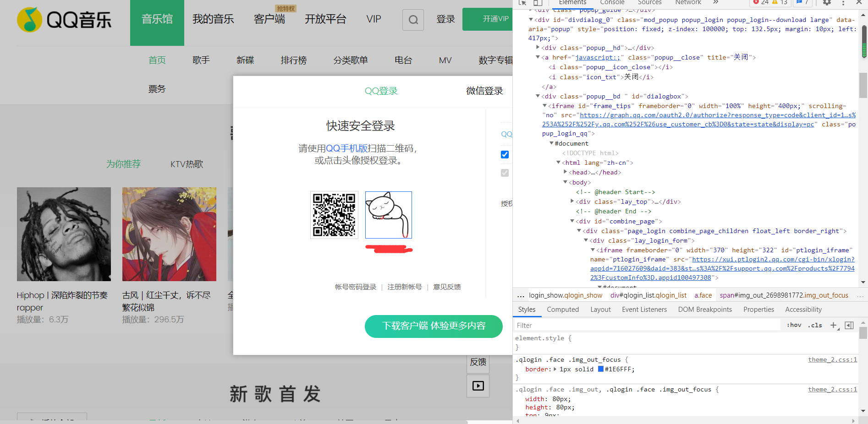Collapse the div#divdialog_0 node
The width and height of the screenshot is (868, 424).
click(531, 20)
